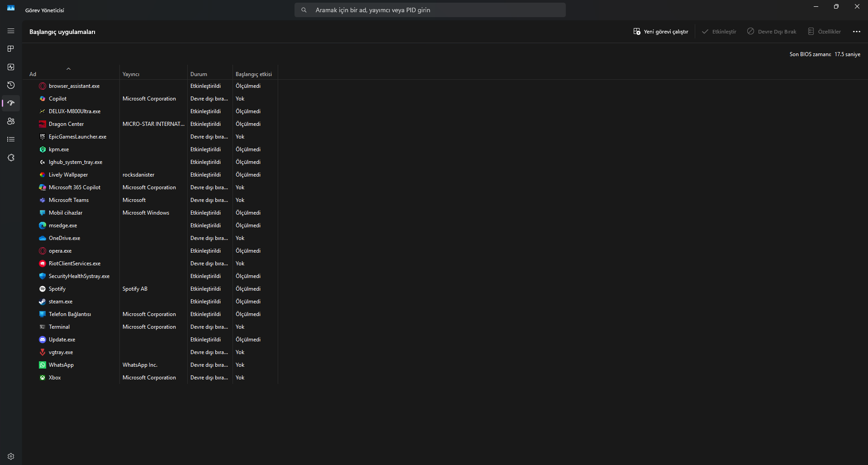
Task: Open Performance page in sidebar
Action: (11, 67)
